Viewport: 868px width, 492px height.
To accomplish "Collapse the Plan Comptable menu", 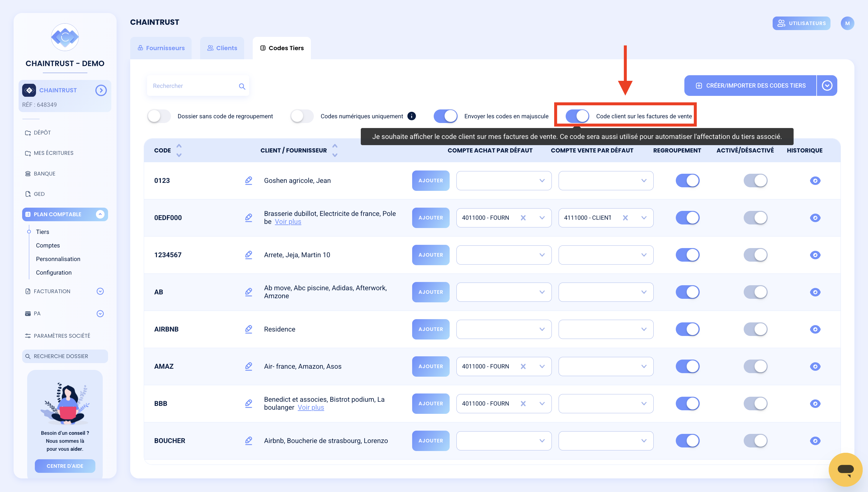I will 100,214.
